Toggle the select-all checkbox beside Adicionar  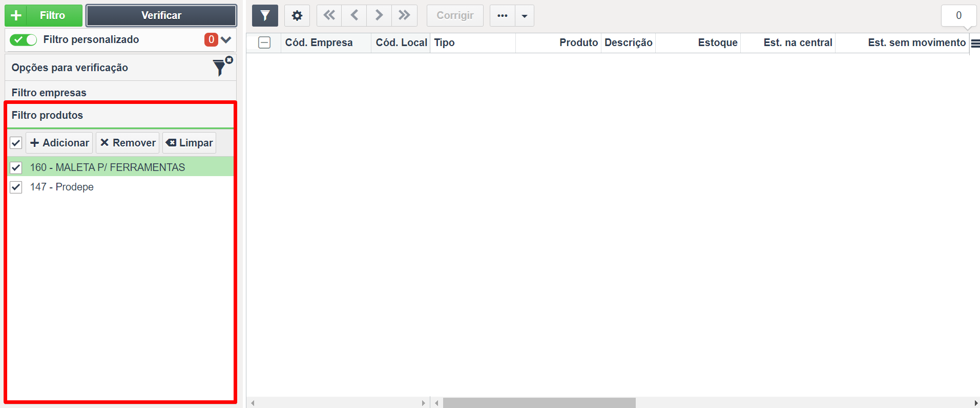(x=16, y=143)
